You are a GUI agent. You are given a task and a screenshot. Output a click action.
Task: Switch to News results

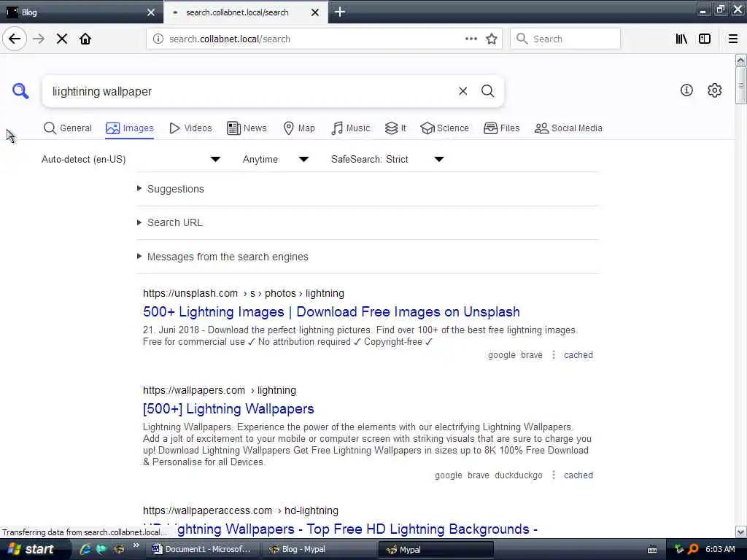pos(247,128)
